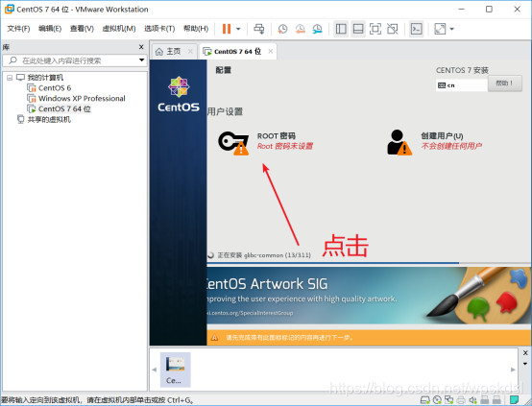
Task: Click the revert to snapshot icon
Action: (300, 29)
